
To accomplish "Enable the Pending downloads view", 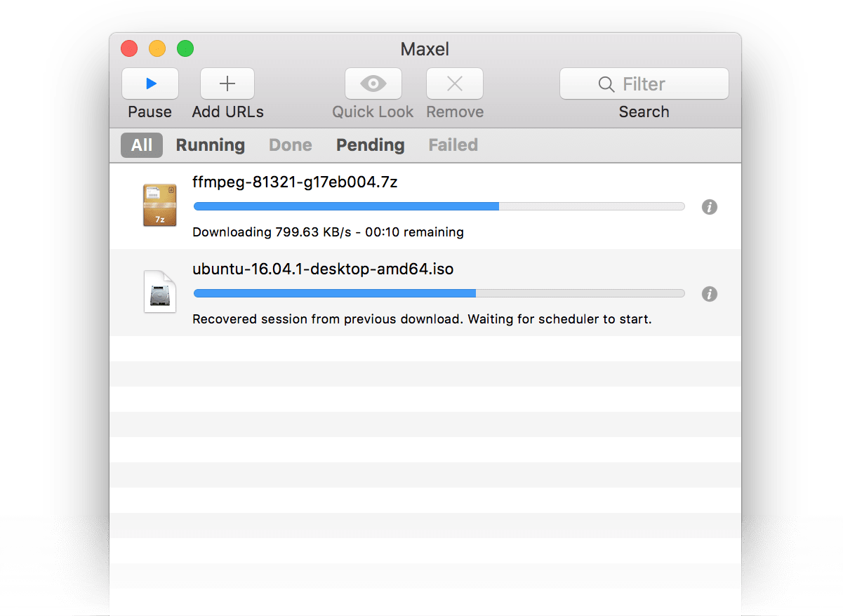I will click(x=370, y=145).
